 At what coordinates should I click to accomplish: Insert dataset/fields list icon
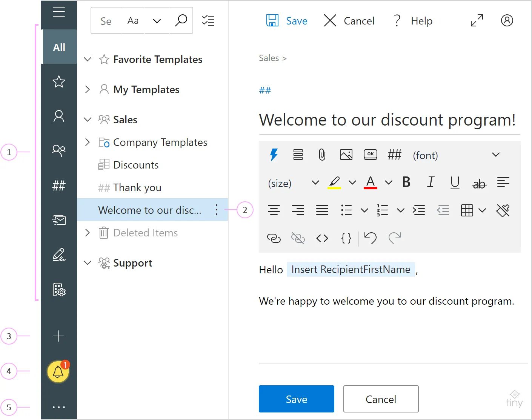pyautogui.click(x=298, y=155)
